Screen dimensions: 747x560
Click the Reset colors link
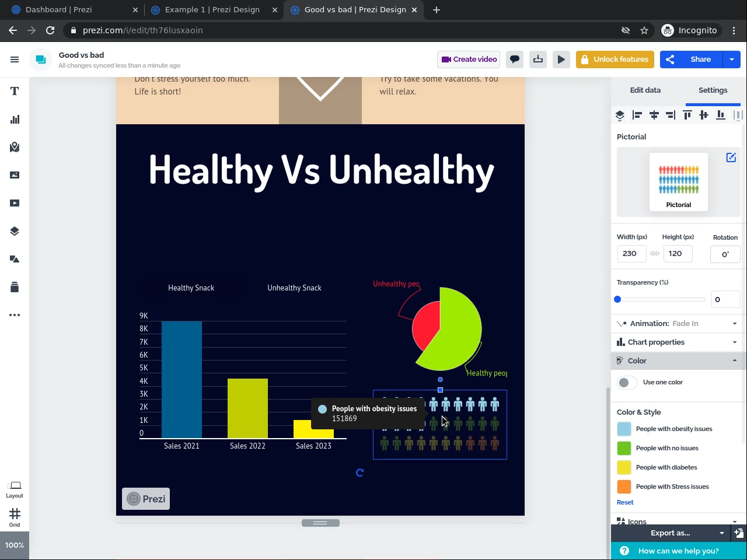pyautogui.click(x=625, y=502)
